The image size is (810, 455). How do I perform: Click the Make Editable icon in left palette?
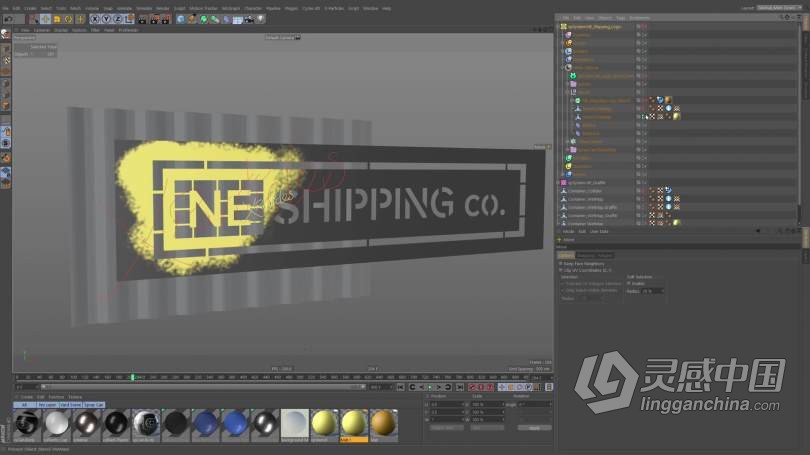click(x=5, y=34)
